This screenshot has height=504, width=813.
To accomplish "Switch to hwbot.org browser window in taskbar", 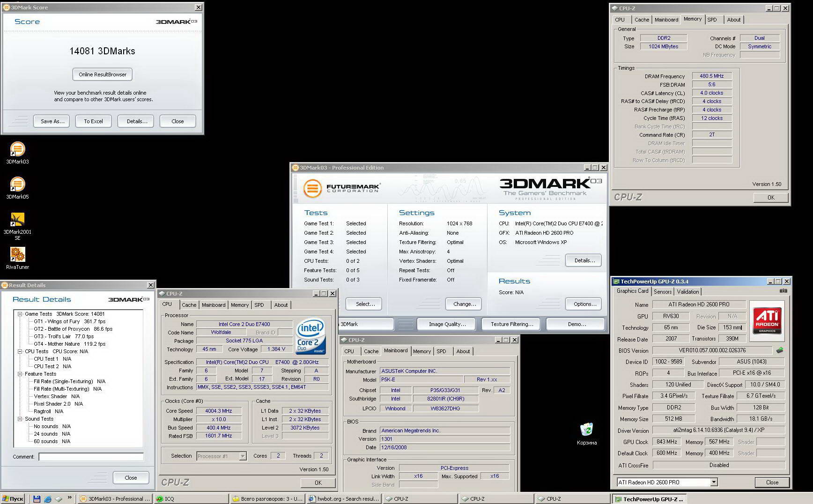I will (344, 499).
